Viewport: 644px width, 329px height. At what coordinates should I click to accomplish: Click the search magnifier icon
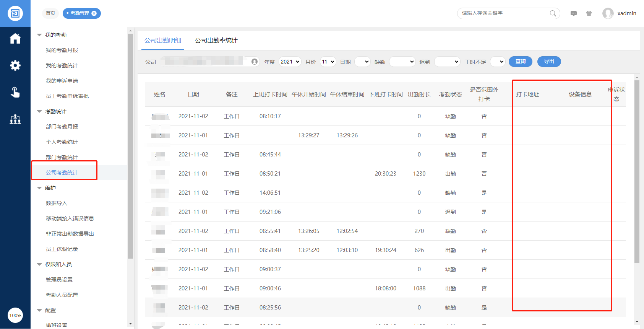[x=553, y=13]
